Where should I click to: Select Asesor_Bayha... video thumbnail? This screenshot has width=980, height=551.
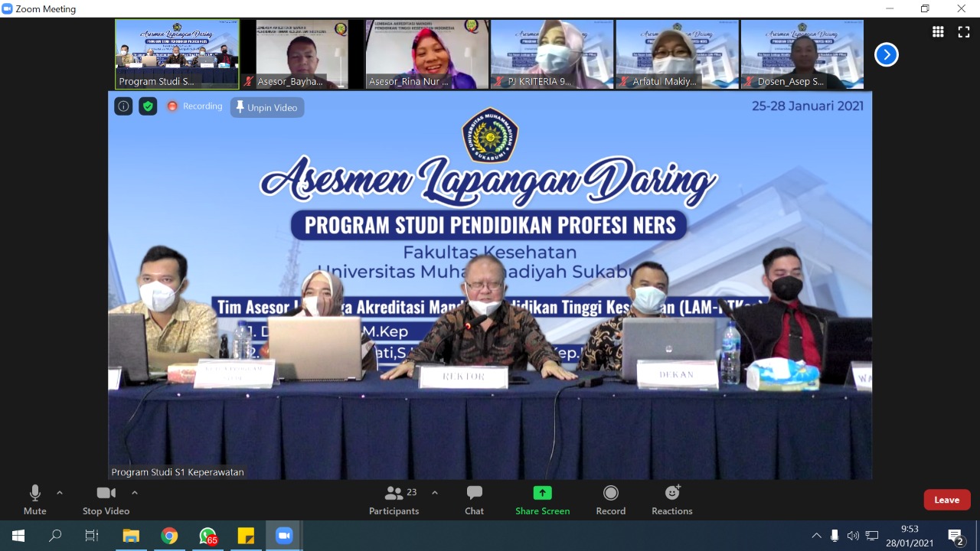tap(302, 54)
